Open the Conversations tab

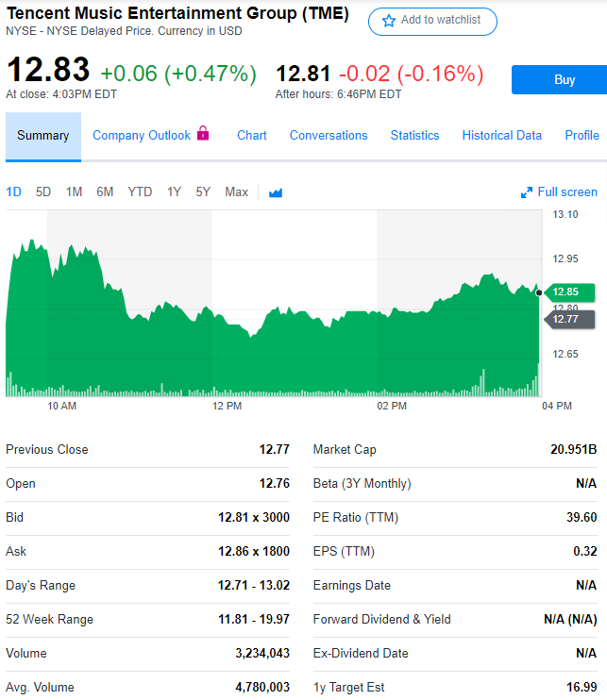point(329,136)
